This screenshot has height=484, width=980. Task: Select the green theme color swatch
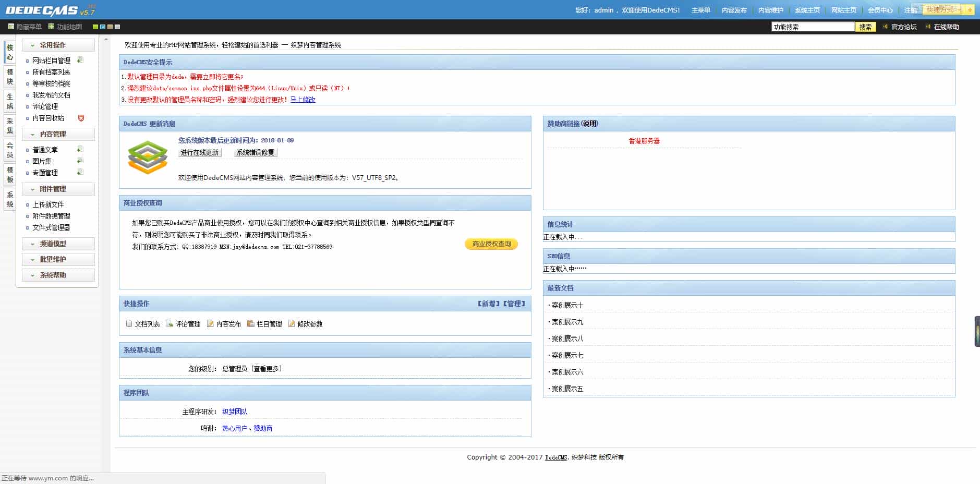click(95, 27)
